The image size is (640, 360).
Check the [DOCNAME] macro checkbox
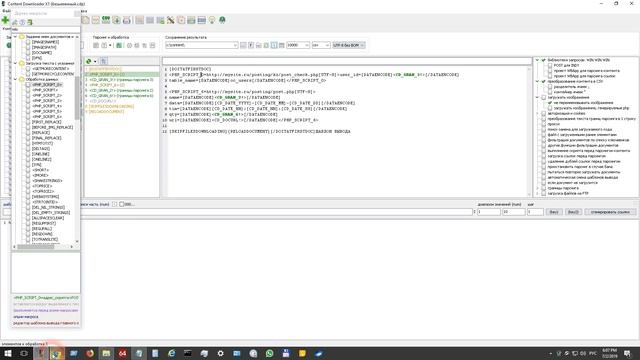click(28, 53)
